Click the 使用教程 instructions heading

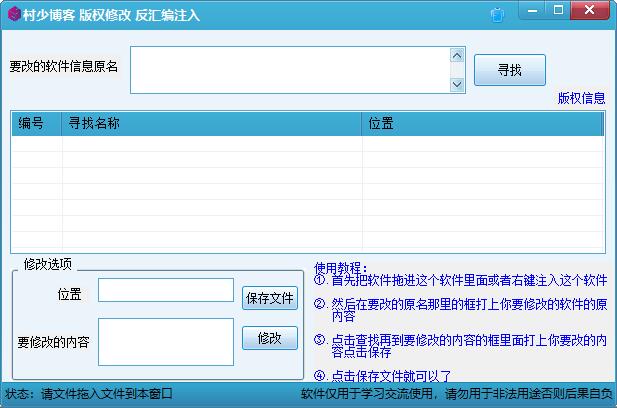(x=341, y=268)
